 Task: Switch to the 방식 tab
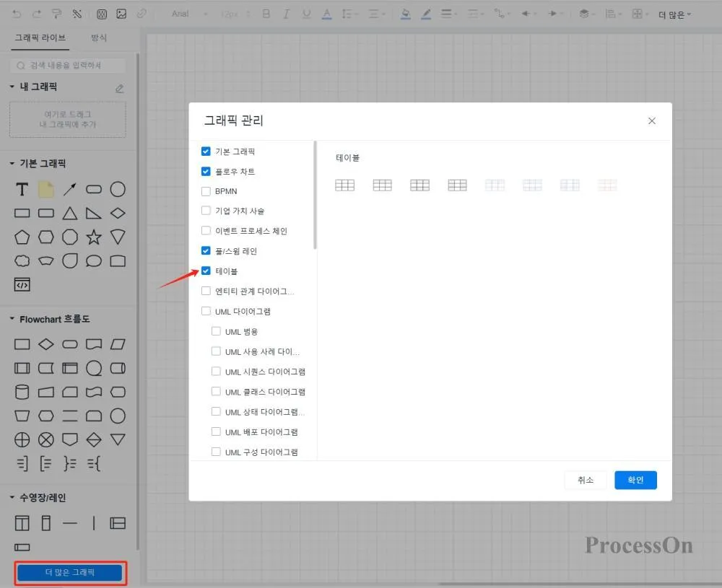pyautogui.click(x=98, y=38)
